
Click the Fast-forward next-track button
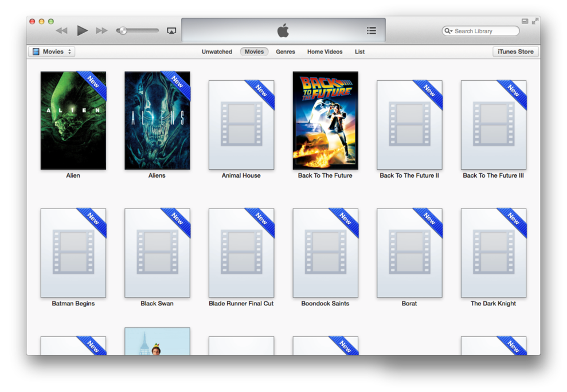click(x=101, y=31)
